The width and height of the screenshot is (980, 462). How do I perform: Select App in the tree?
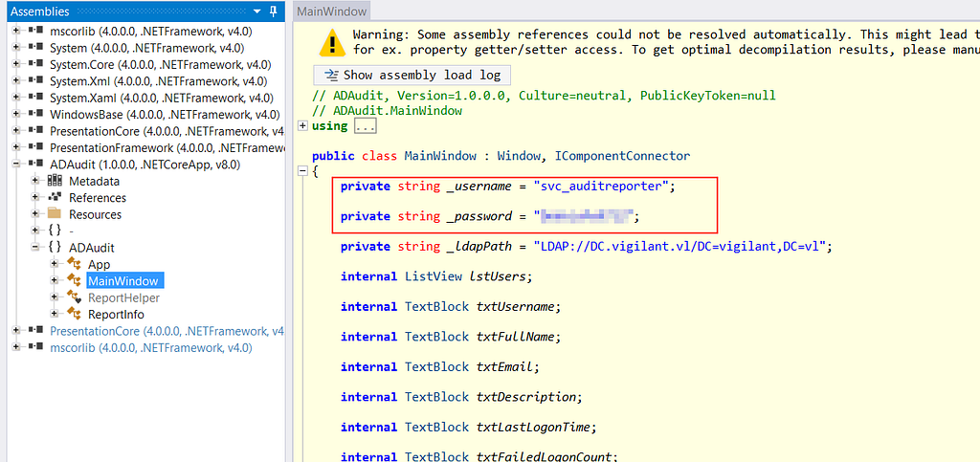(x=99, y=265)
